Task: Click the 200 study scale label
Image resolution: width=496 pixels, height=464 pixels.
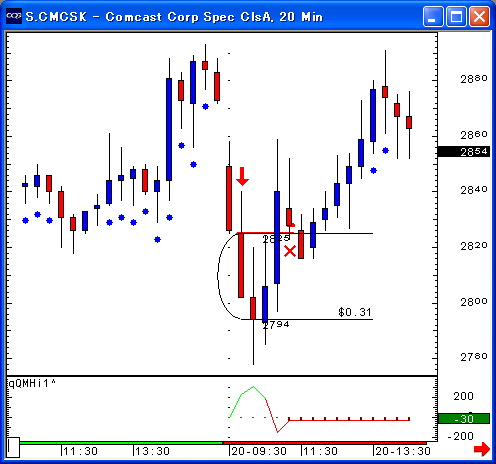Action: point(463,396)
